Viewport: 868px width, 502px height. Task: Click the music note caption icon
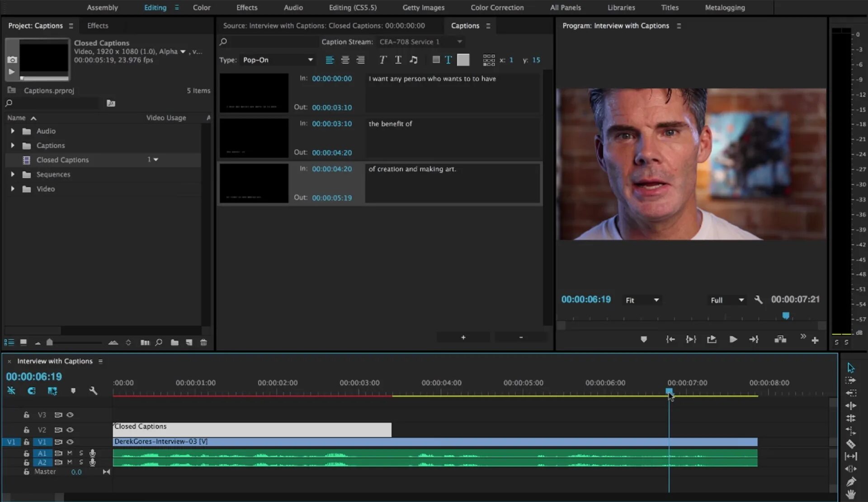coord(413,60)
